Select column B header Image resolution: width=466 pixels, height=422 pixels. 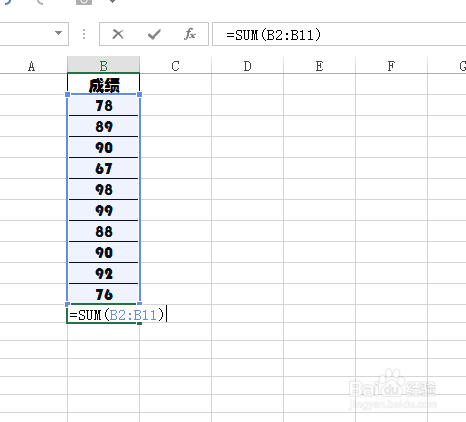click(x=103, y=65)
